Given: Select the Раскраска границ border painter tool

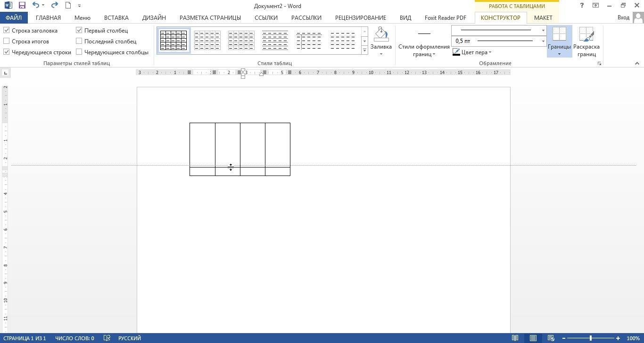Looking at the screenshot, I should coord(586,42).
